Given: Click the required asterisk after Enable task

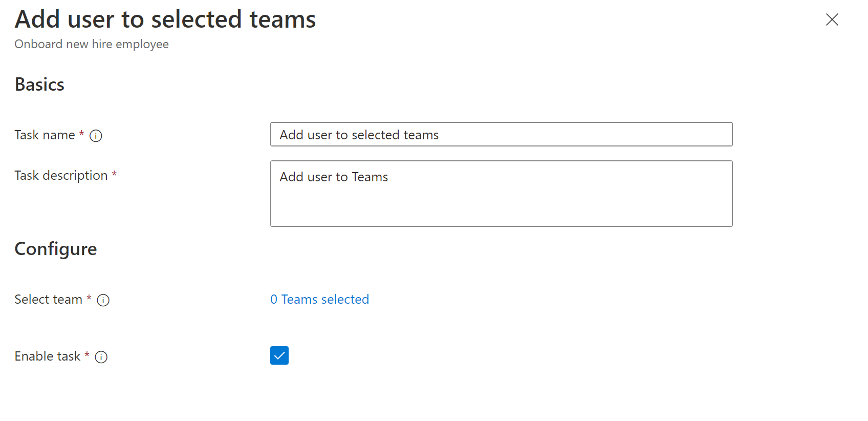Looking at the screenshot, I should [87, 354].
